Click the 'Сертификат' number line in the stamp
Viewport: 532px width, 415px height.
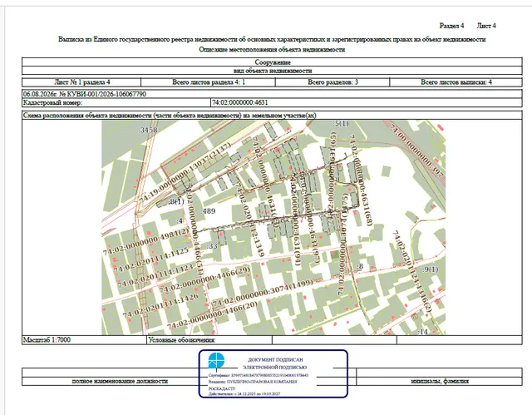click(259, 375)
